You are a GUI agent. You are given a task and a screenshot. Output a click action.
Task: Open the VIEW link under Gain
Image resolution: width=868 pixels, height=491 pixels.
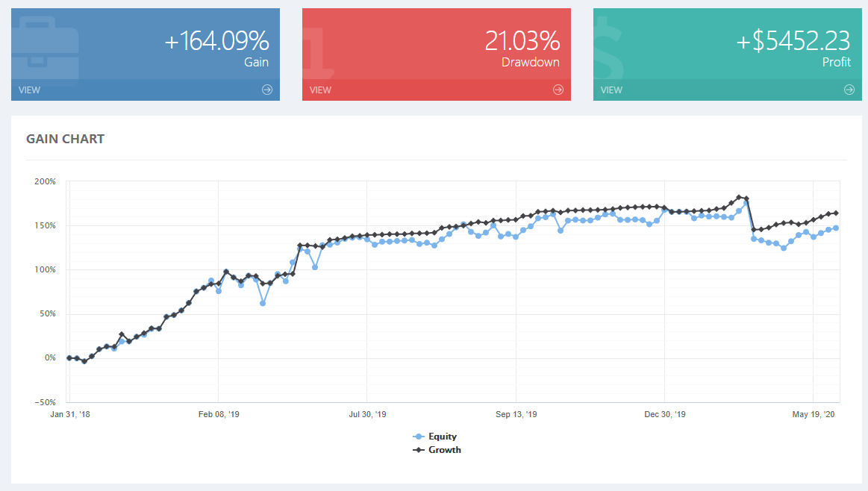pos(30,90)
